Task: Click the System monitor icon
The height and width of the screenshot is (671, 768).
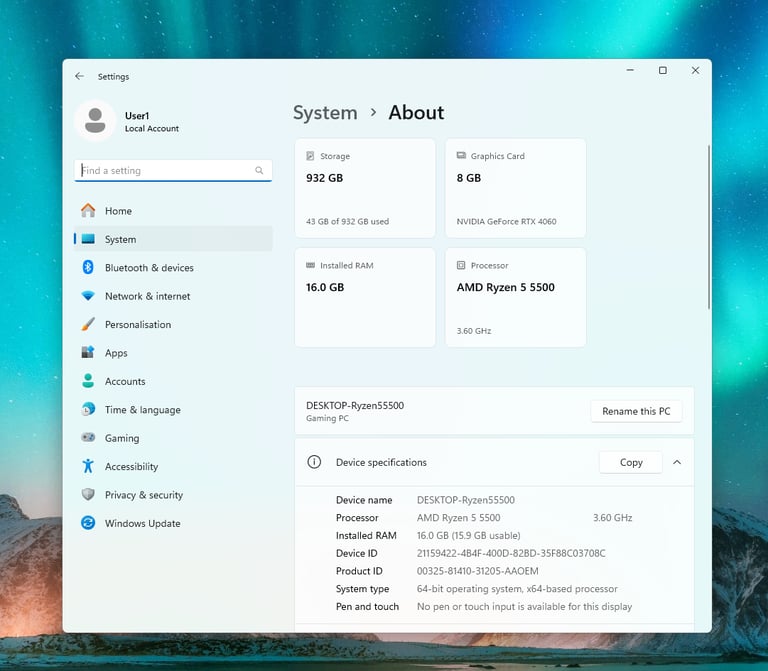Action: tap(88, 239)
